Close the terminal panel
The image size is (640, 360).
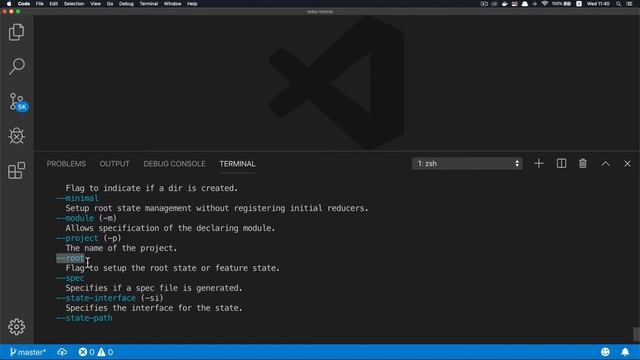pyautogui.click(x=627, y=164)
